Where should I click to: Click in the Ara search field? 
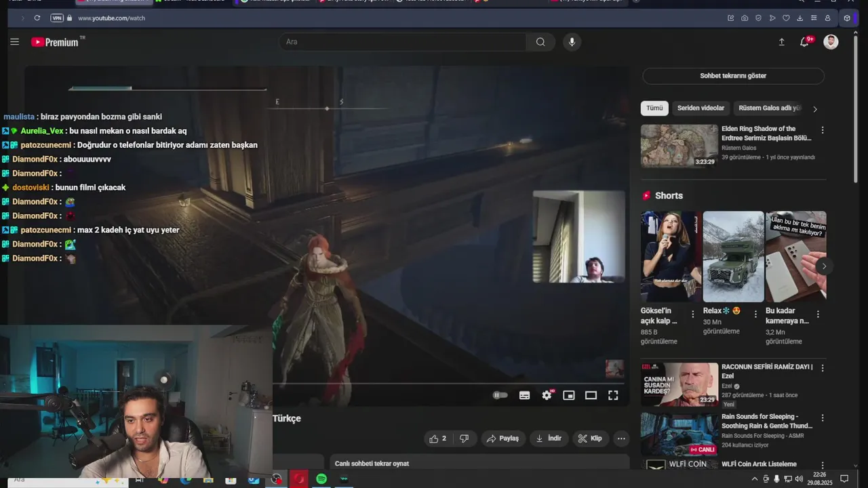[x=403, y=42]
